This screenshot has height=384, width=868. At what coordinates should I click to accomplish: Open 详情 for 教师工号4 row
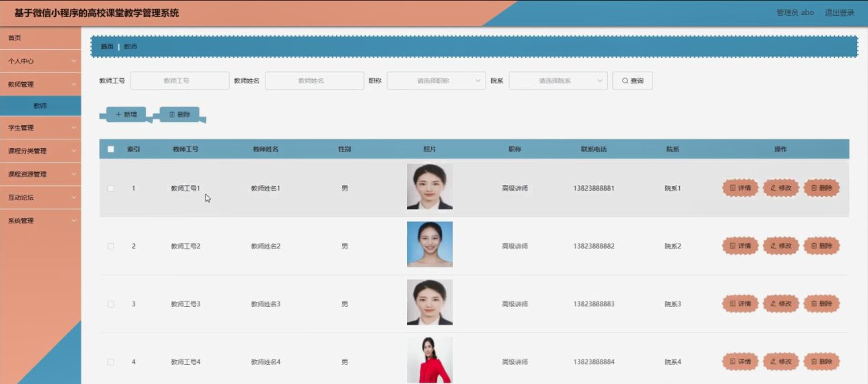[740, 361]
